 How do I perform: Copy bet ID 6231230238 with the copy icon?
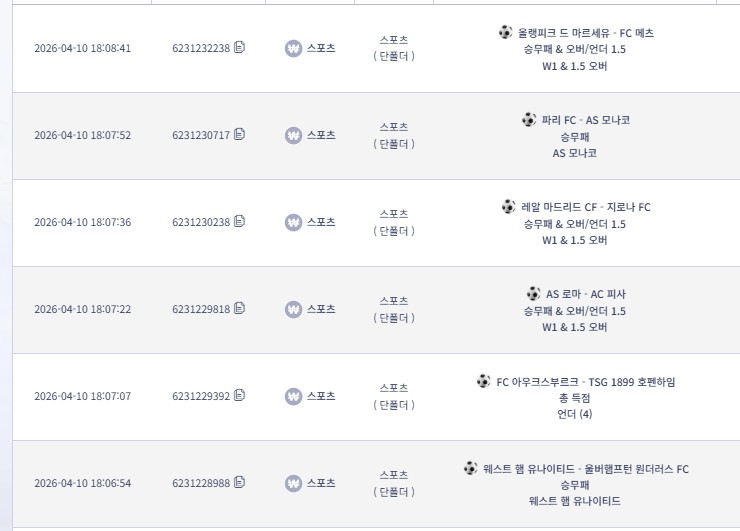click(239, 221)
